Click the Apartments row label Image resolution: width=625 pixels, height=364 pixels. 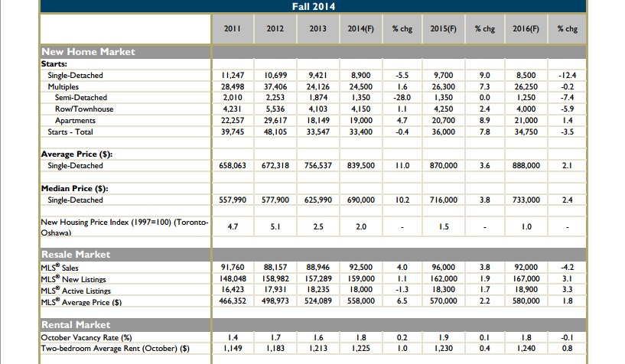pyautogui.click(x=75, y=121)
